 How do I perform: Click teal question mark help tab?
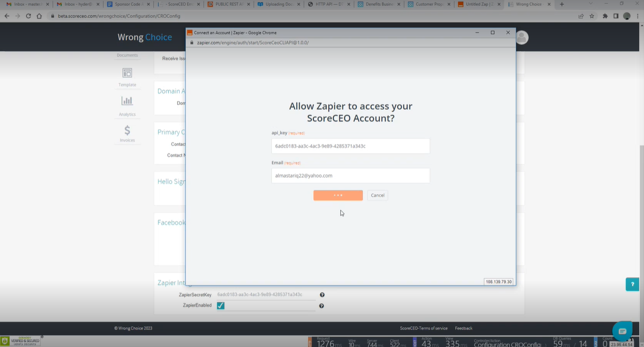632,284
